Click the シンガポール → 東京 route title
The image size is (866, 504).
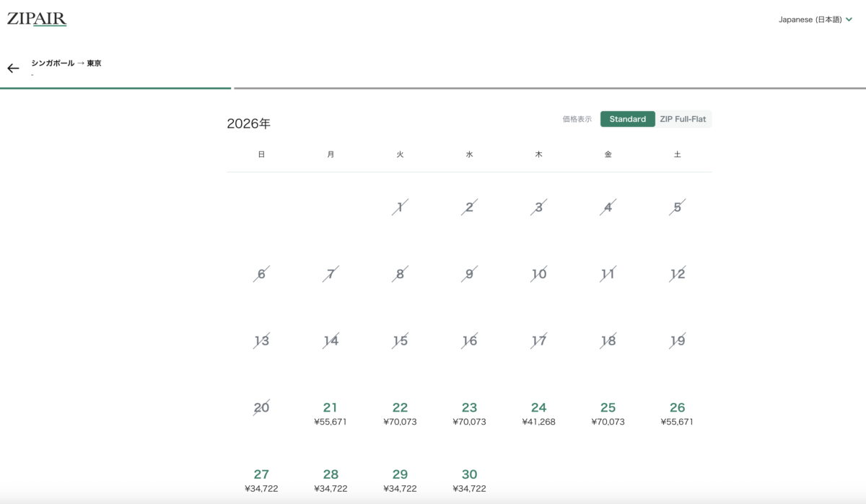66,63
